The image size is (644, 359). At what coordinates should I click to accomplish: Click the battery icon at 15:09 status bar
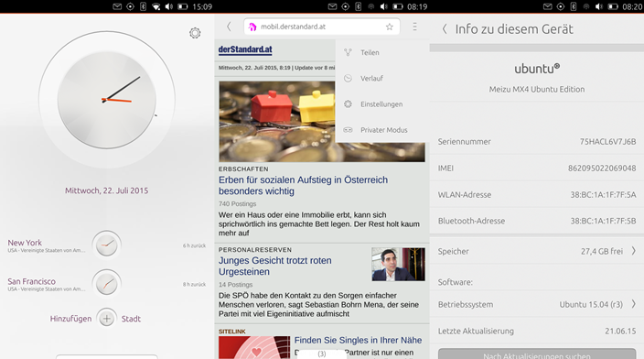[x=182, y=6]
